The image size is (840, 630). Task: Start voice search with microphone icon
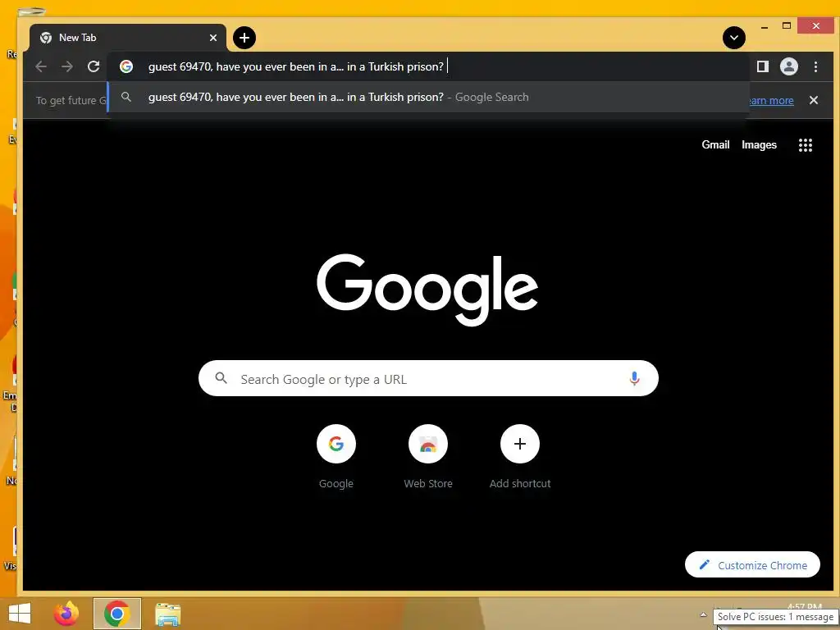[634, 379]
